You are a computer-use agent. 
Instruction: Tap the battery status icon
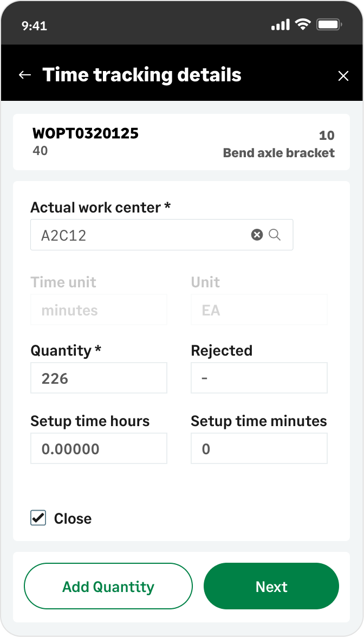329,25
